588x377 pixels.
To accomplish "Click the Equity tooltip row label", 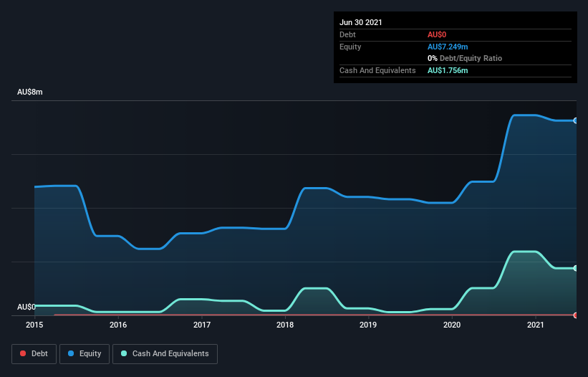I will pos(350,47).
